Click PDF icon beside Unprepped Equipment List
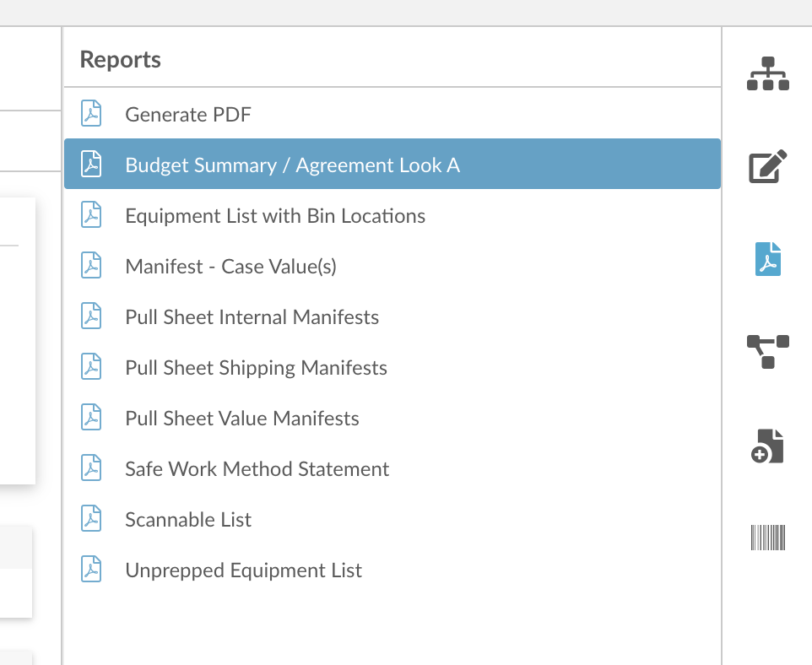The height and width of the screenshot is (665, 812). [x=91, y=569]
